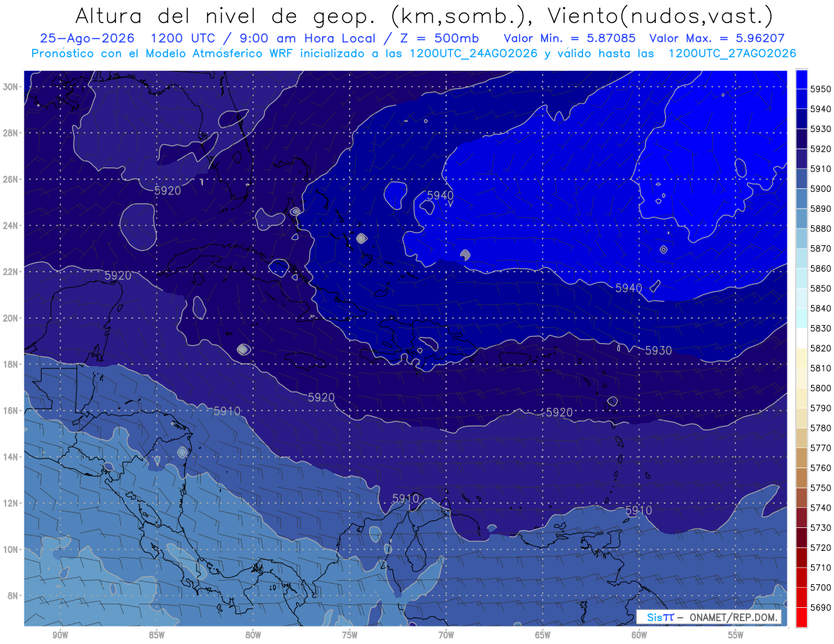Click legend value 5820
Viewport: 834px width, 644px height.
821,348
